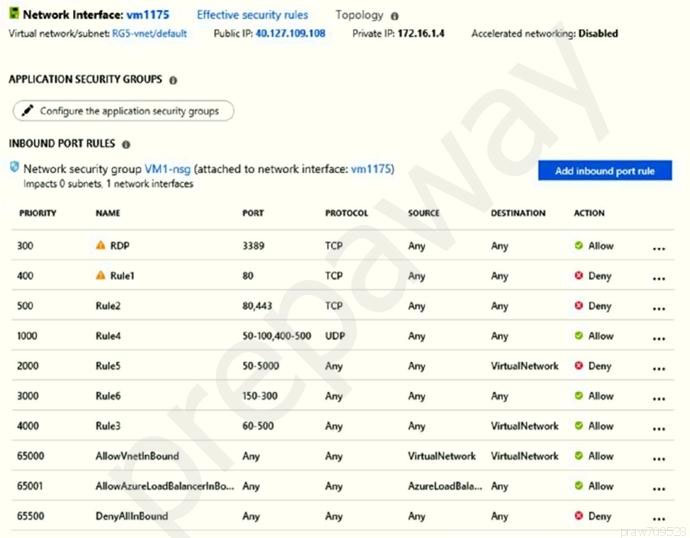Click green Allow status icon for Rule6
Viewport: 690px width, 538px height.
click(x=579, y=395)
